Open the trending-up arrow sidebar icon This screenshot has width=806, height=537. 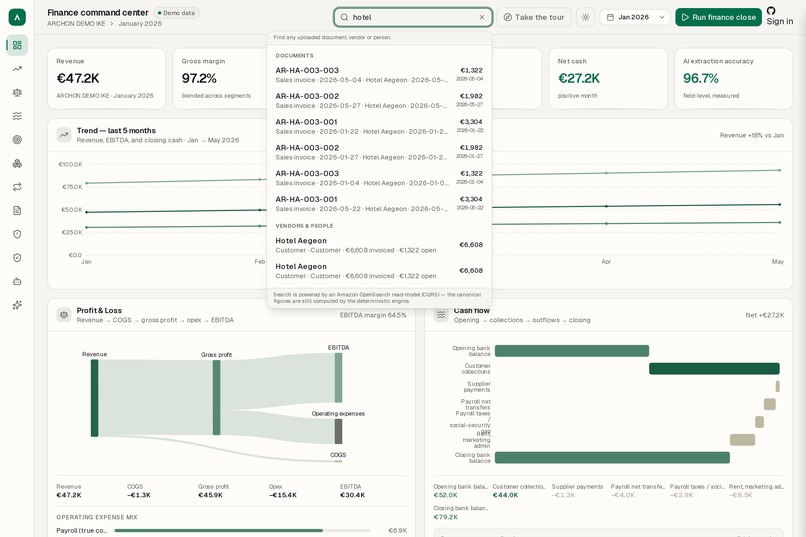click(17, 69)
